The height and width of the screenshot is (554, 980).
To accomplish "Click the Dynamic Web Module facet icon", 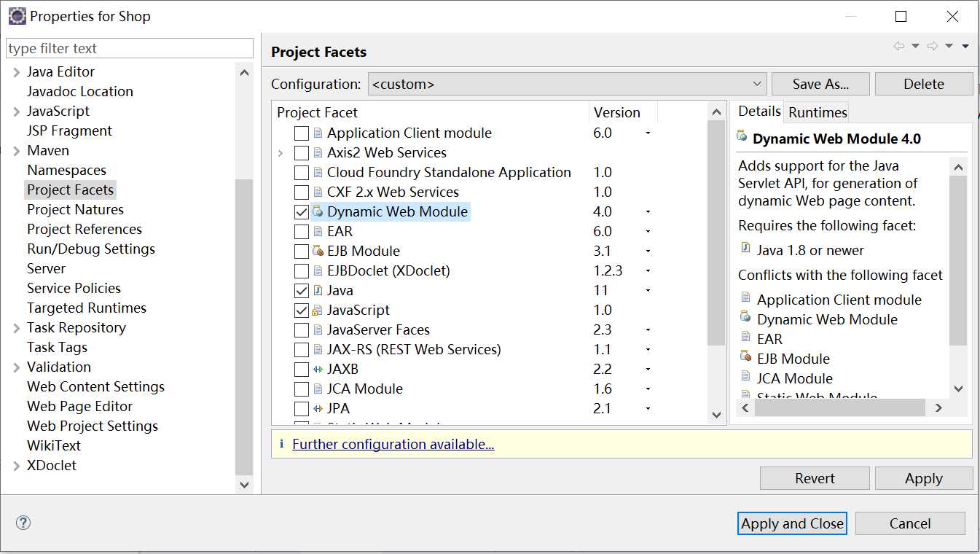I will click(318, 212).
